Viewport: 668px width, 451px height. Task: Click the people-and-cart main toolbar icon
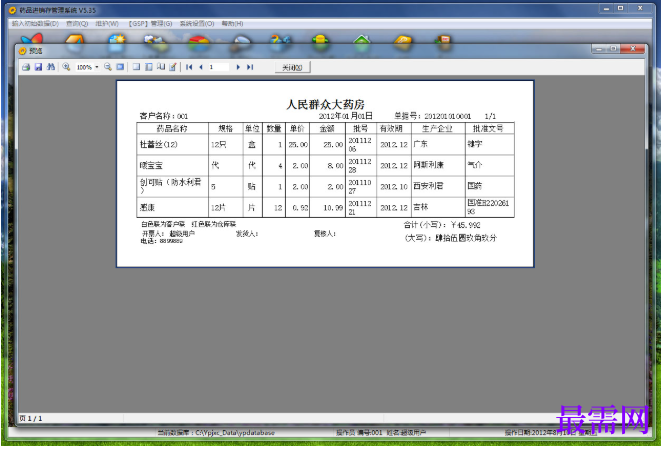coord(155,41)
